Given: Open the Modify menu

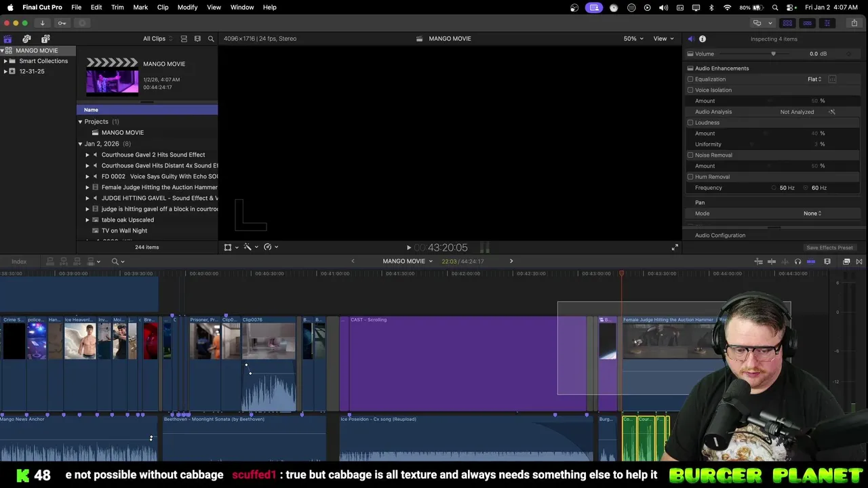Looking at the screenshot, I should point(188,7).
